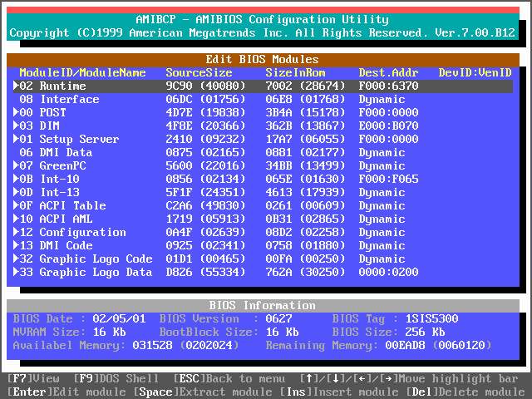The image size is (532, 399).
Task: Select the 33 Graphic Logo Data module
Action: [x=263, y=272]
